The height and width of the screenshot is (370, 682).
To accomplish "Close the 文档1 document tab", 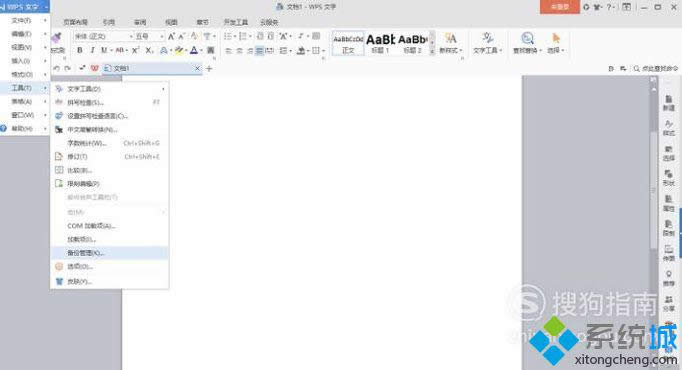I will 197,68.
